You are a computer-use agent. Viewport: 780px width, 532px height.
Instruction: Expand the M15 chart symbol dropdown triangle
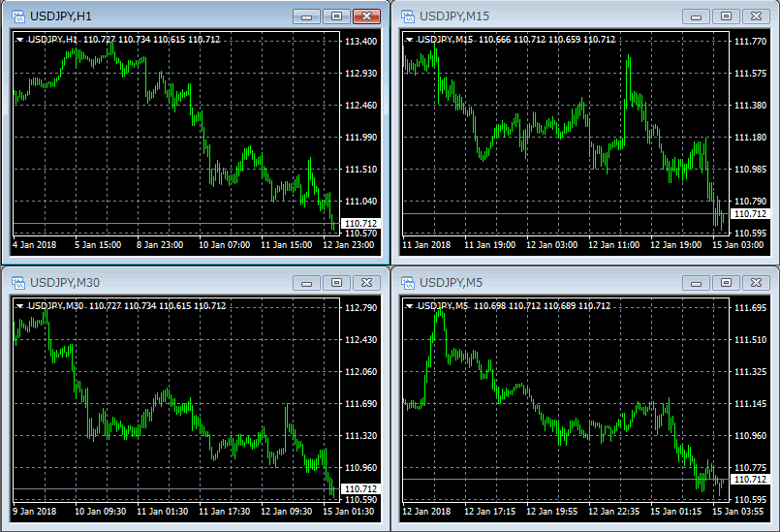(x=410, y=40)
